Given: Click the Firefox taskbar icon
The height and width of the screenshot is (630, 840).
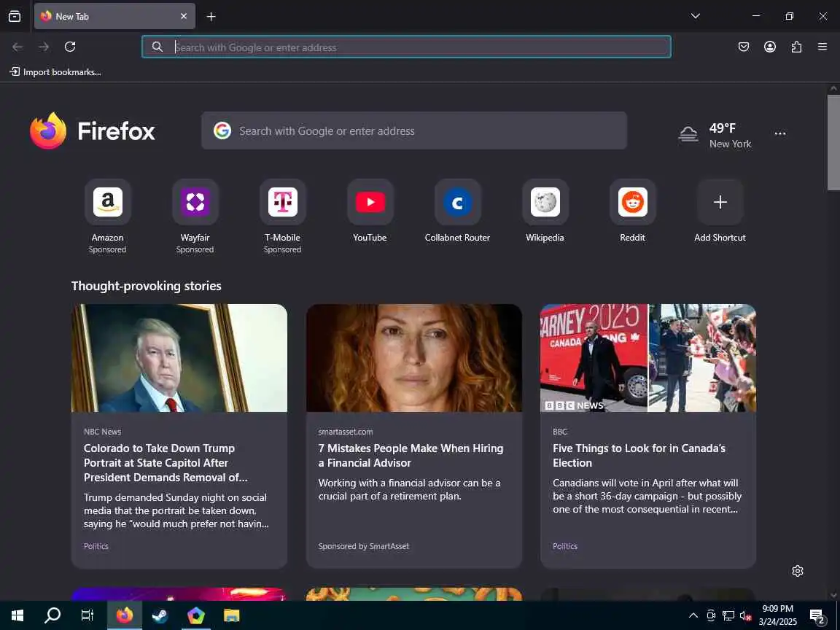Looking at the screenshot, I should click(x=124, y=615).
